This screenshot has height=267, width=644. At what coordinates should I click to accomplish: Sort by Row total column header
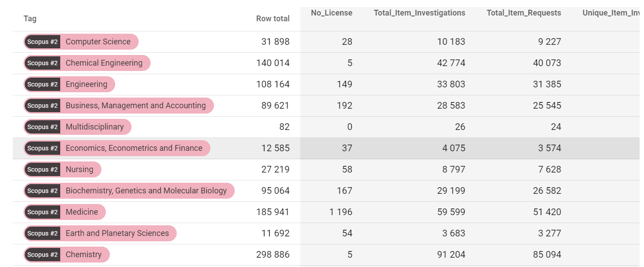pos(273,19)
